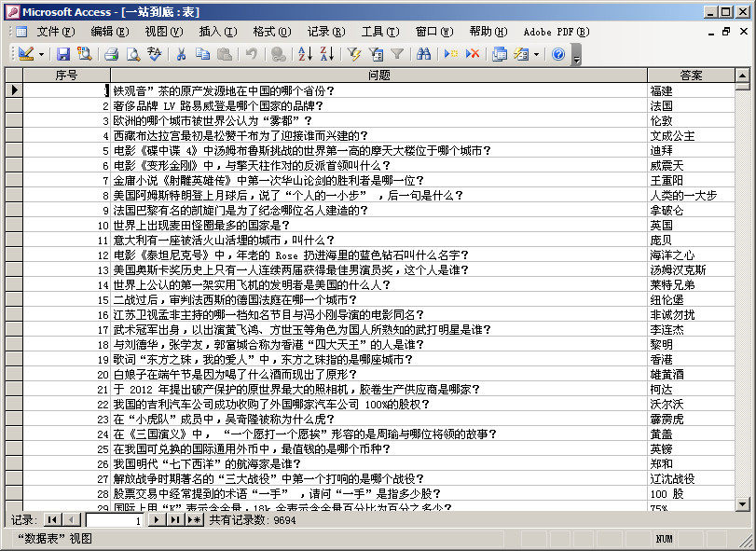Click the vertical scrollbar down arrow
The width and height of the screenshot is (756, 551).
(743, 504)
